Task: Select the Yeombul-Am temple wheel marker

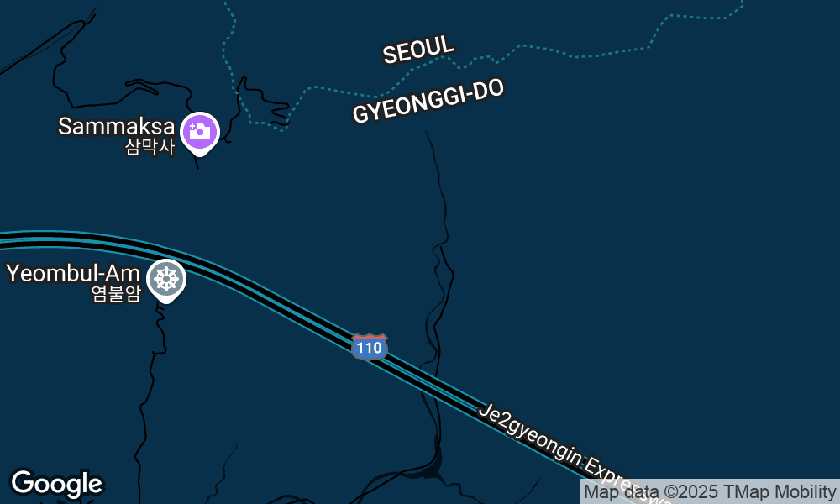Action: tap(166, 280)
